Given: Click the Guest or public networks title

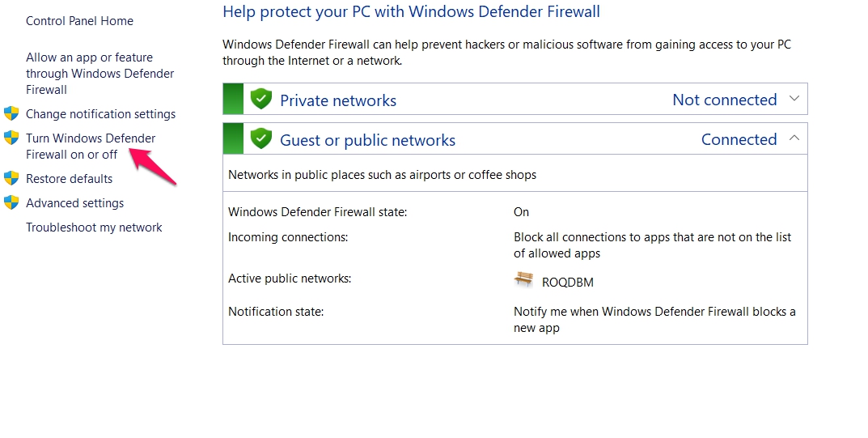Looking at the screenshot, I should (367, 141).
